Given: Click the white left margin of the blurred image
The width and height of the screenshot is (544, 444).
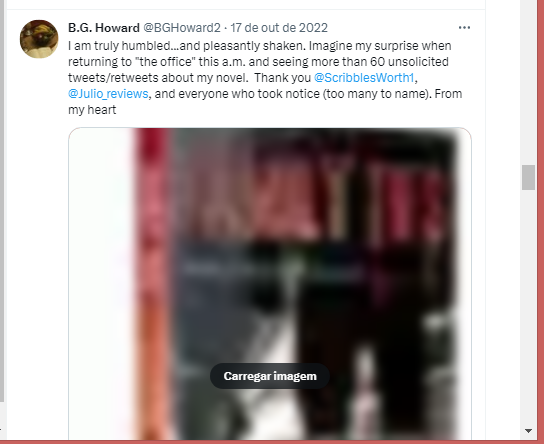Looking at the screenshot, I should [x=101, y=284].
